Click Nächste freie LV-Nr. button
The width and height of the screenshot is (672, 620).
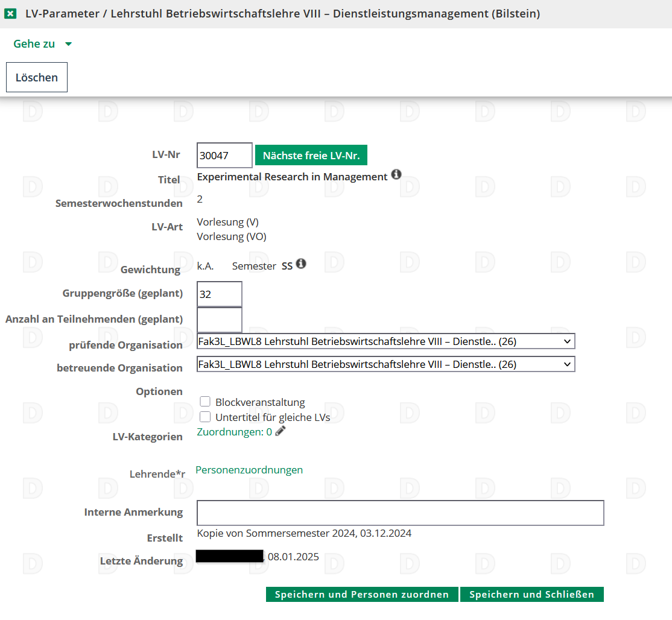click(x=311, y=156)
